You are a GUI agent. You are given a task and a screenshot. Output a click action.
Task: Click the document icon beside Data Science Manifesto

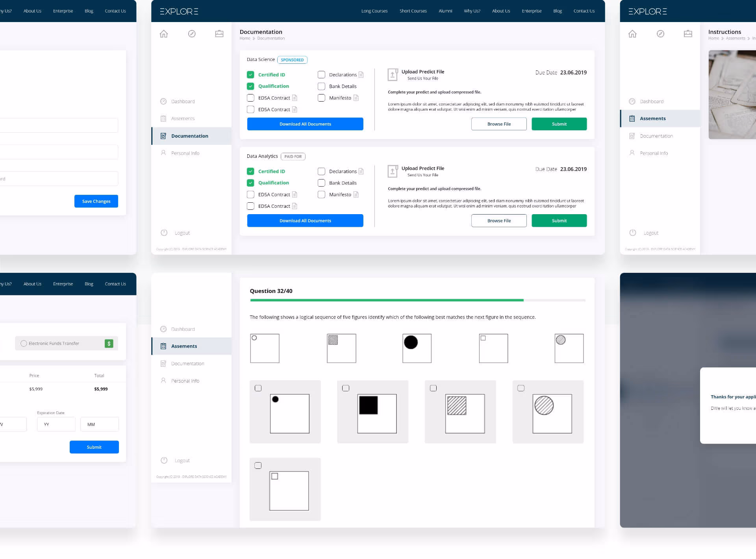tap(356, 98)
